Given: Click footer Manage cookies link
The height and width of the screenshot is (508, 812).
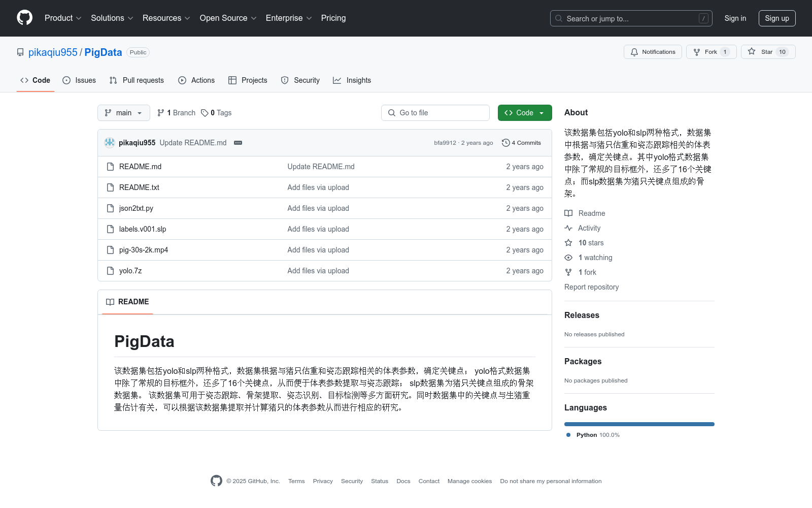Looking at the screenshot, I should pyautogui.click(x=469, y=481).
